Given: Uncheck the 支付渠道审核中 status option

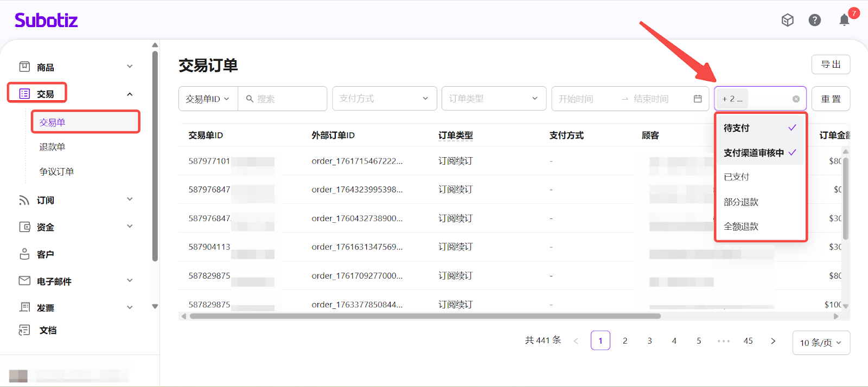Looking at the screenshot, I should tap(759, 153).
